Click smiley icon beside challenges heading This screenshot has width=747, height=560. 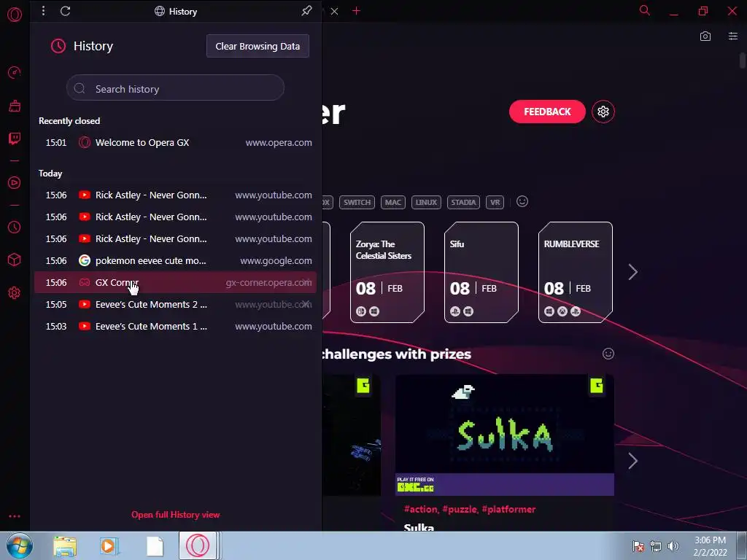[x=608, y=354]
